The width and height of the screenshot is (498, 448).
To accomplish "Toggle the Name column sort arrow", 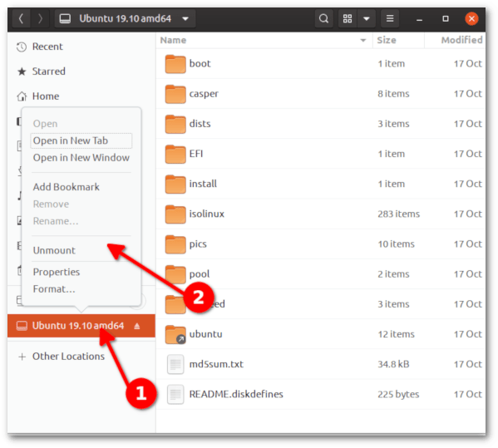I will tap(363, 41).
